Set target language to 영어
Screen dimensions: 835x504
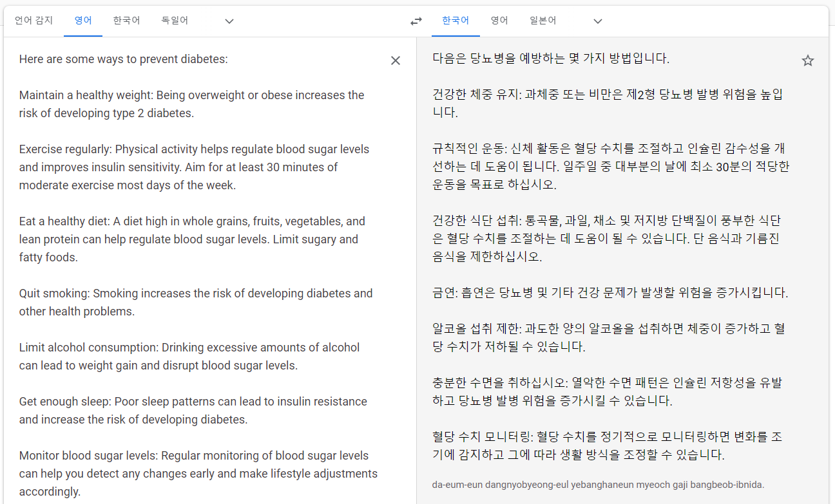(x=499, y=21)
